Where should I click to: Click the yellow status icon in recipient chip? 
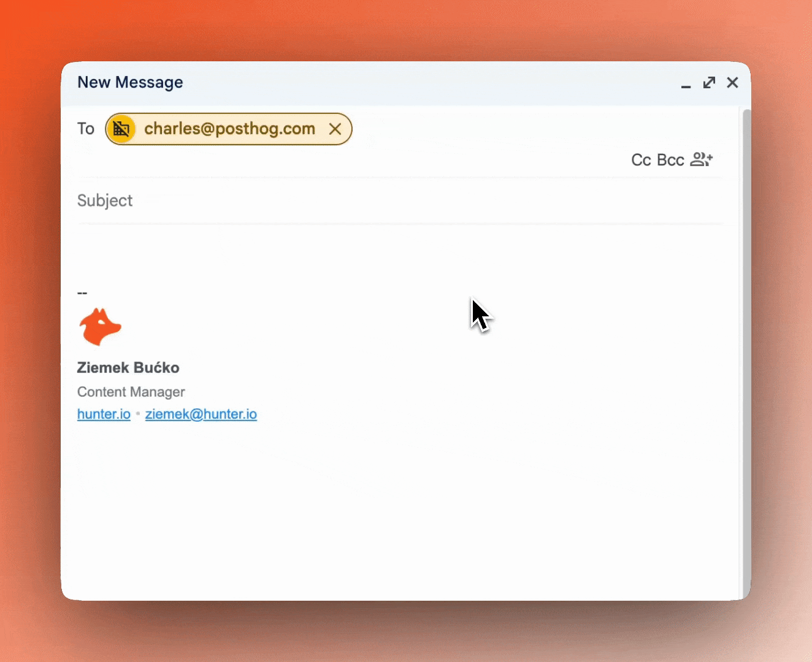coord(121,129)
